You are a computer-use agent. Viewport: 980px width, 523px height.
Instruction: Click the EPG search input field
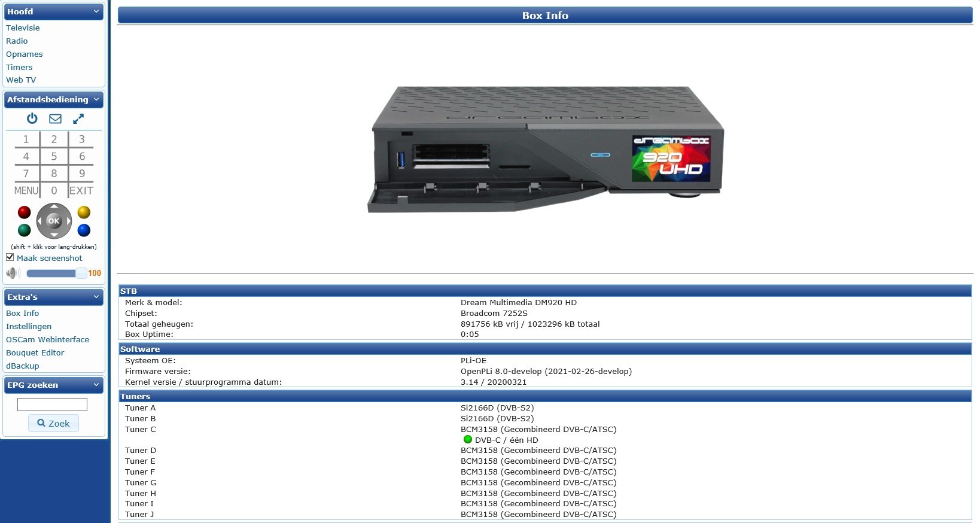click(52, 405)
